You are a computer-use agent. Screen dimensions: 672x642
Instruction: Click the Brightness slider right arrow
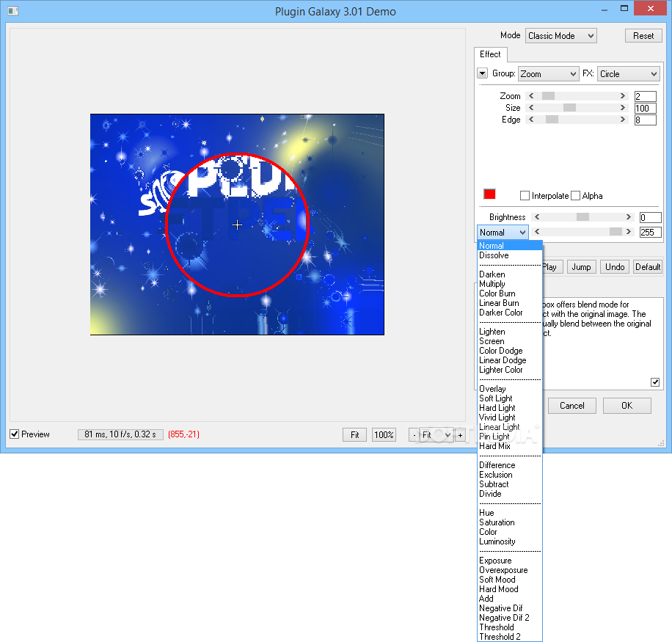coord(628,217)
